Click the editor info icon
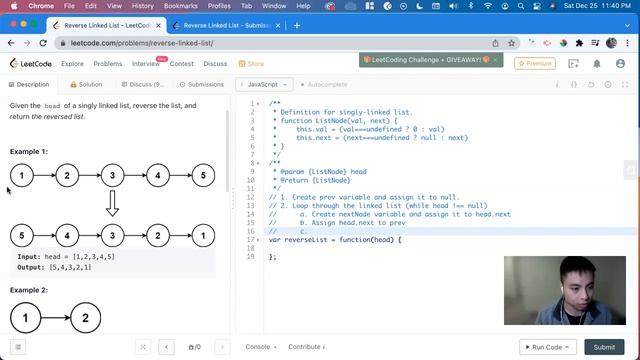Screen dimensions: 640x360 (557, 84)
